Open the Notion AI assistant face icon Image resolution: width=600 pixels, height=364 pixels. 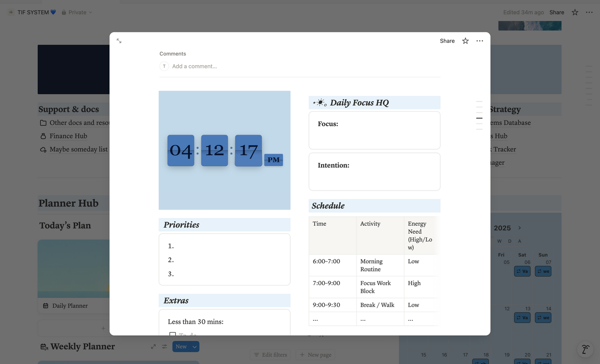tap(585, 349)
